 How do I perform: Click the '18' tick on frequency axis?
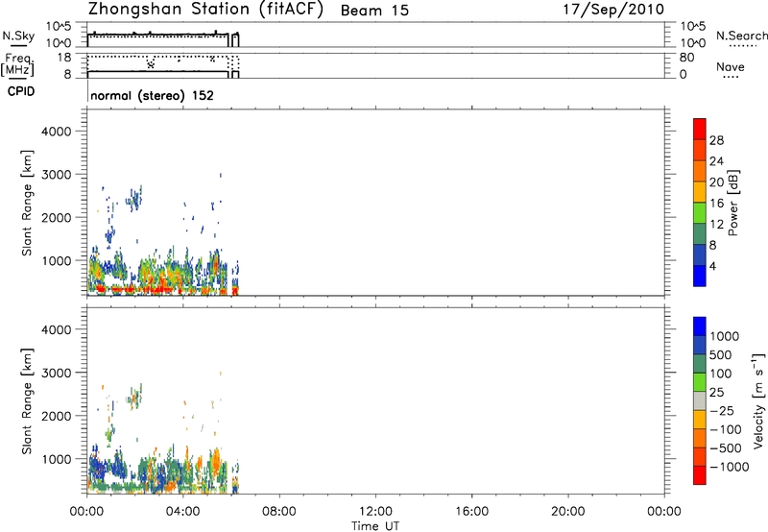pyautogui.click(x=64, y=58)
